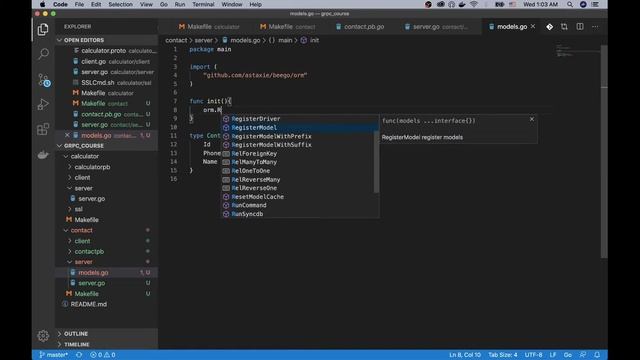This screenshot has height=360, width=640.
Task: Click the Wi-Fi icon in menu bar
Action: [473, 4]
